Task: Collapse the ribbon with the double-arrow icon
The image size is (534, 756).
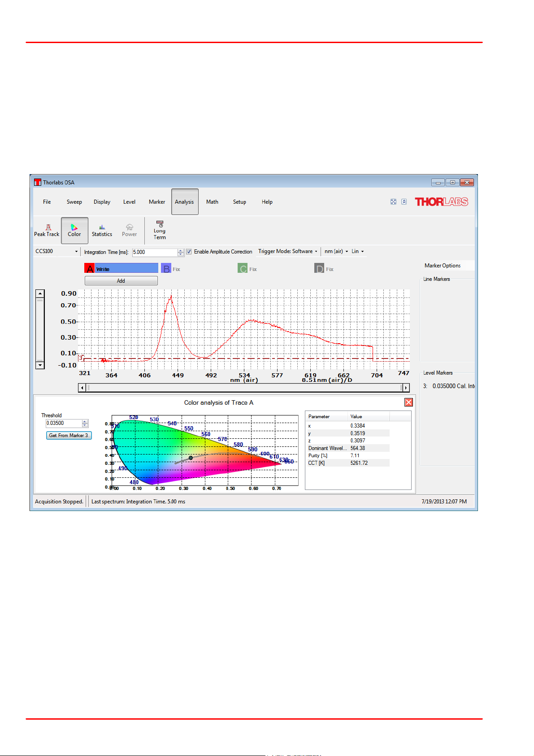Action: (404, 202)
